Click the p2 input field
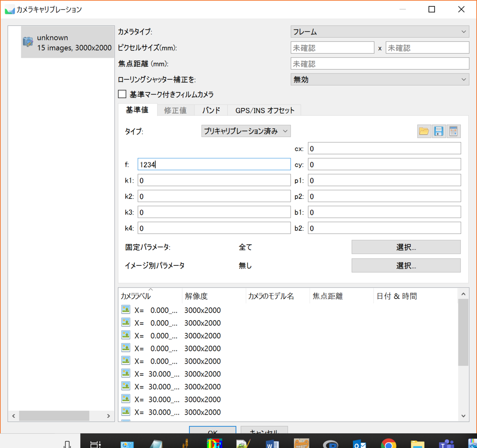The height and width of the screenshot is (448, 477). [x=384, y=196]
